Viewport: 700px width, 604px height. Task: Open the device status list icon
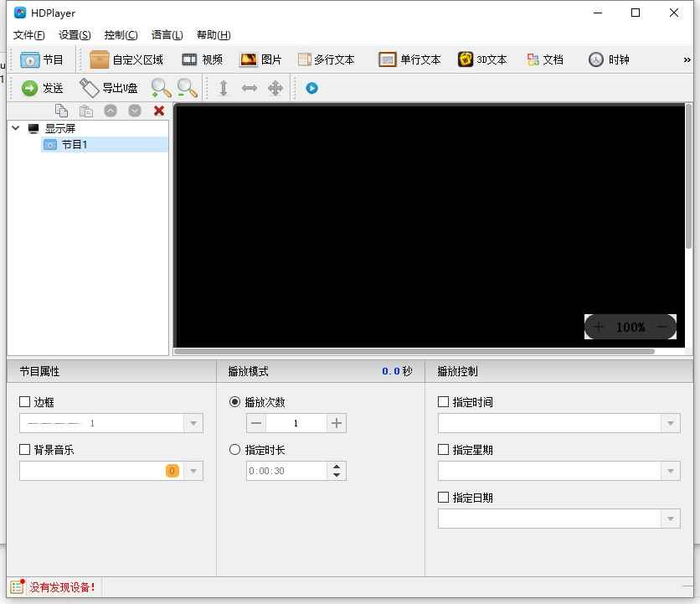click(x=18, y=586)
